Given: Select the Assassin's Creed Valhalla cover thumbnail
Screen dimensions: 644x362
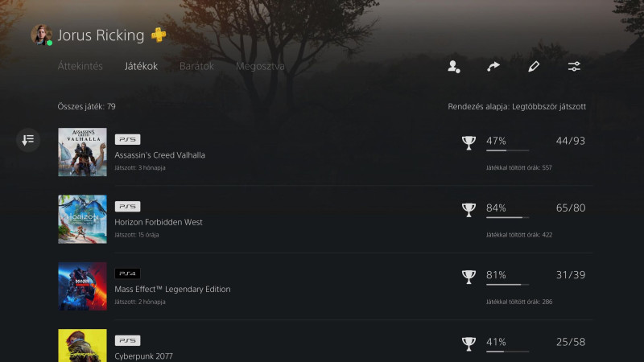Looking at the screenshot, I should 82,152.
